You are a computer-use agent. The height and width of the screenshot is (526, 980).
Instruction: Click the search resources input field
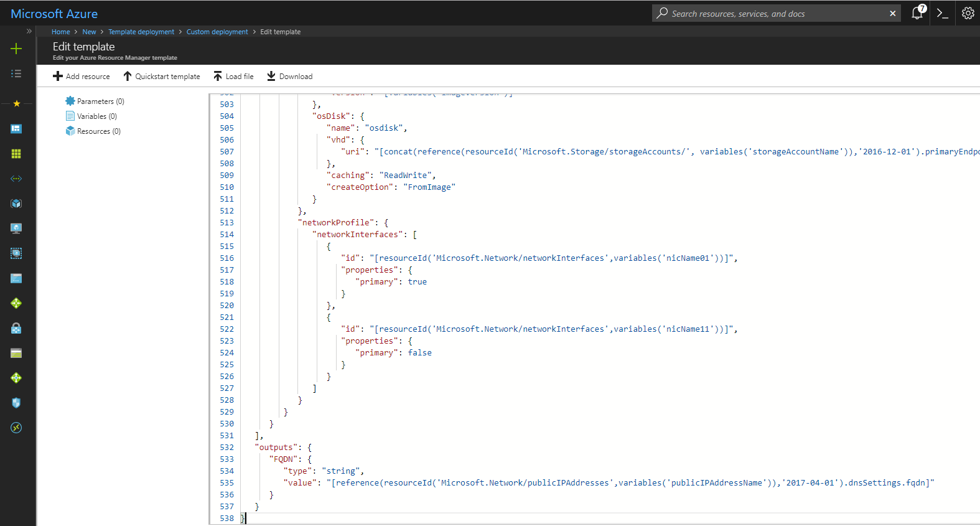coord(777,13)
